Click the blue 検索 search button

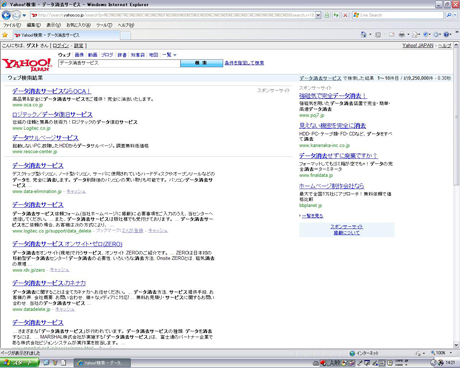(x=201, y=63)
